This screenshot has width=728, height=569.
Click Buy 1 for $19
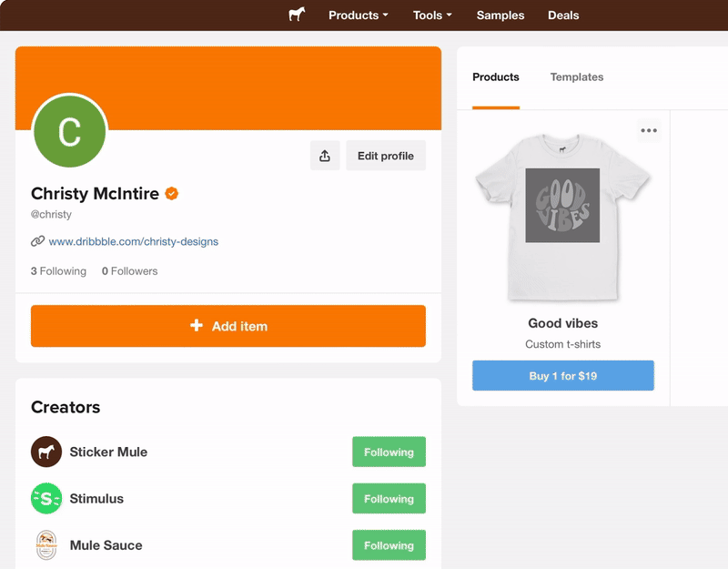pos(562,375)
